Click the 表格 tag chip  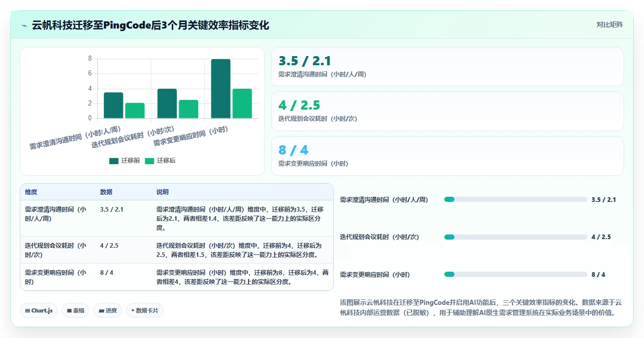[x=75, y=310]
